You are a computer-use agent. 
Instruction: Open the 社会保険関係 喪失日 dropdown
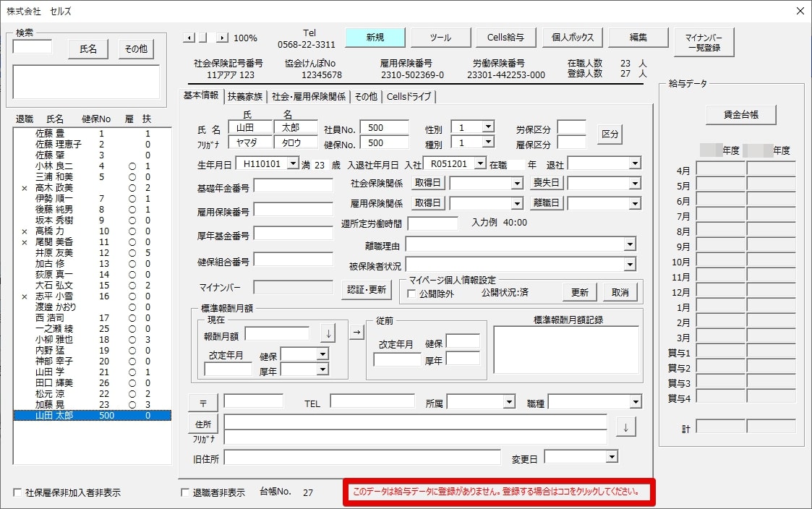635,184
